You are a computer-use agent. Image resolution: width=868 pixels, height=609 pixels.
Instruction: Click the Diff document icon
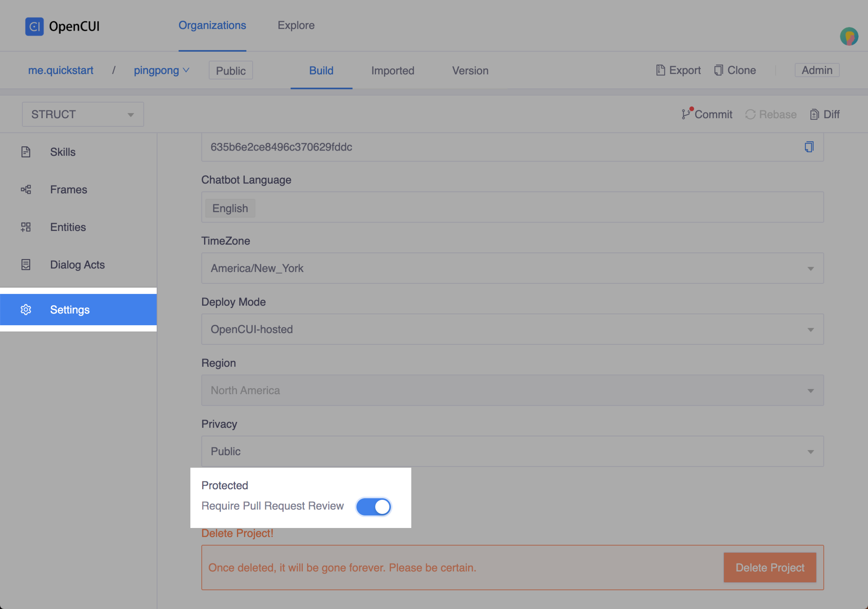point(814,114)
